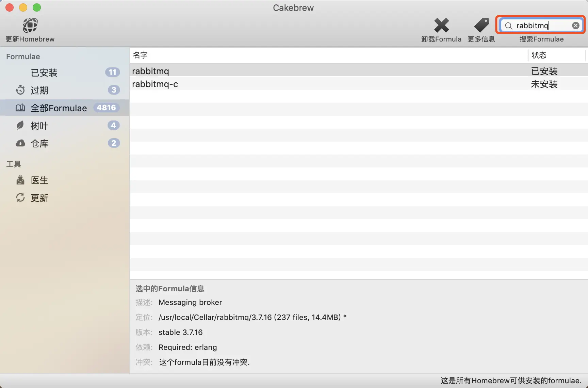Click the Uninstall Formula X icon

(x=441, y=25)
